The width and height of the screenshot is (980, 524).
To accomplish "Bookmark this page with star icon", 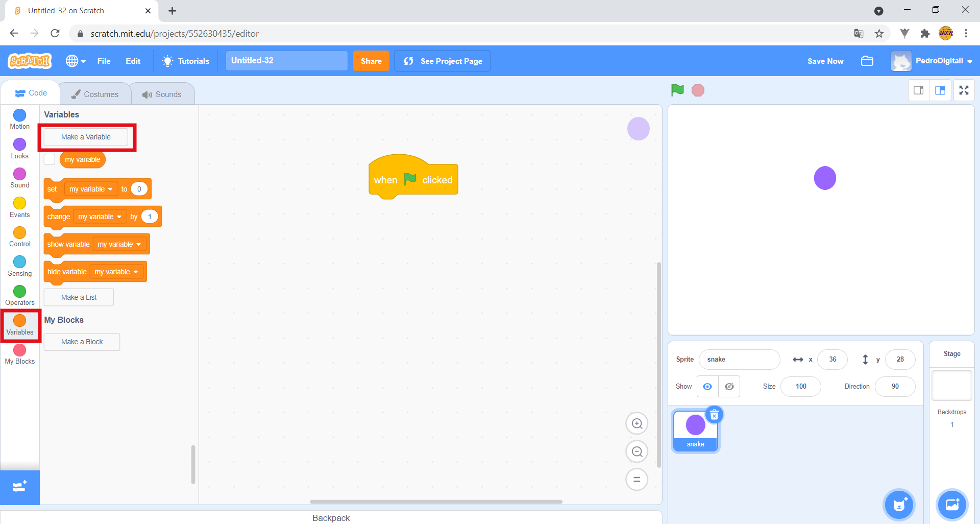I will pos(879,34).
